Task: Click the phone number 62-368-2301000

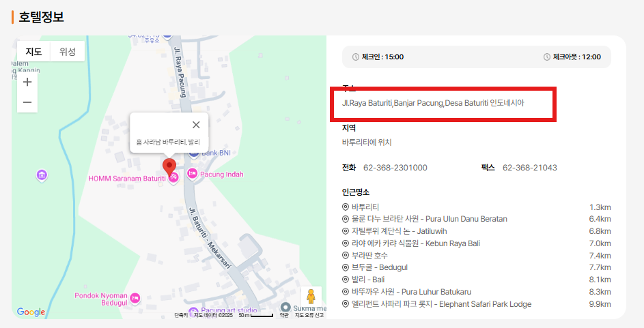Action: pyautogui.click(x=395, y=168)
